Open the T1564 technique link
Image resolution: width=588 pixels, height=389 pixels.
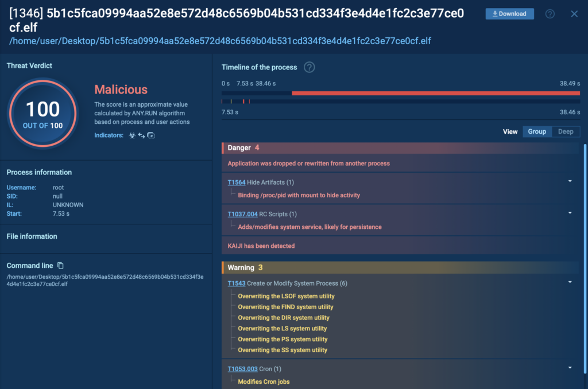point(236,182)
